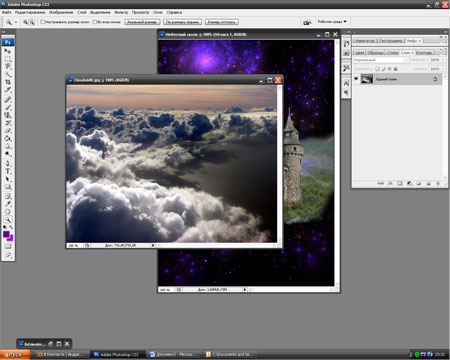Select the Eraser tool
Screen dimensions: 450x360
pyautogui.click(x=8, y=131)
